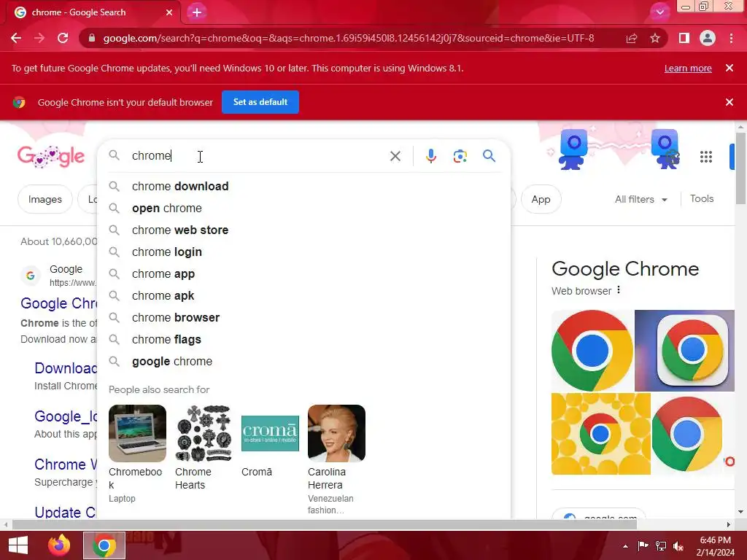This screenshot has width=747, height=560.
Task: Click the Chrome taskbar icon
Action: point(104,545)
